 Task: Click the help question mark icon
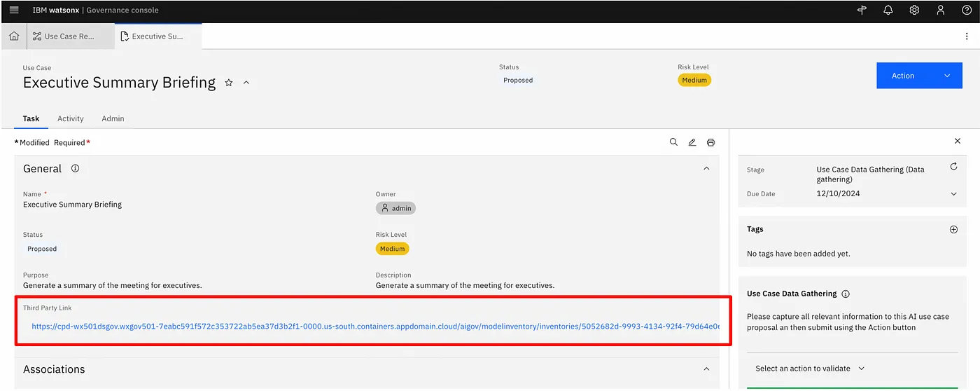(x=967, y=11)
